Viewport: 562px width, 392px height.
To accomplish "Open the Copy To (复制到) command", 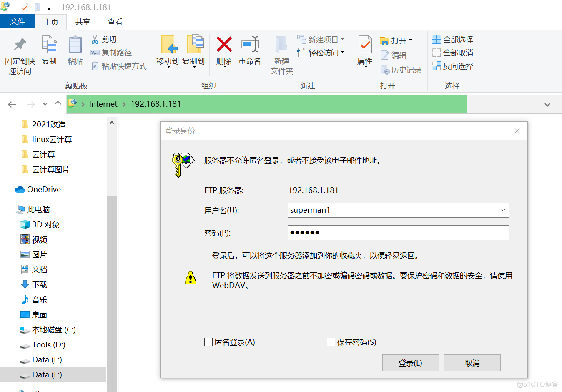I will 193,51.
